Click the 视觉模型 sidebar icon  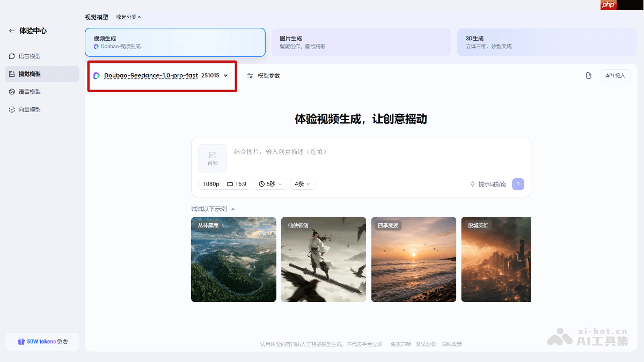click(11, 73)
